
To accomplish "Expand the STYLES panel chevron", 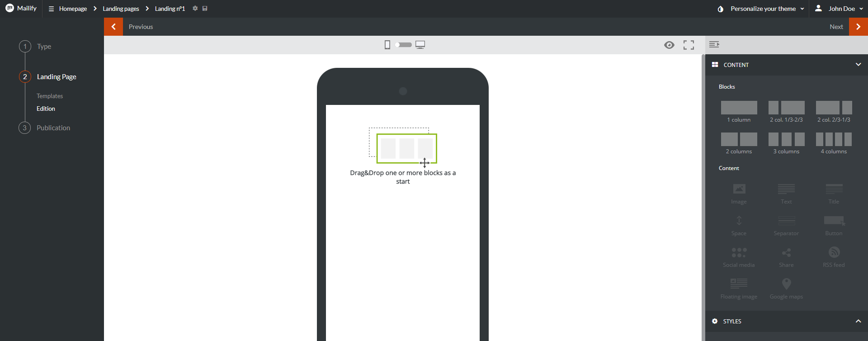I will click(858, 321).
